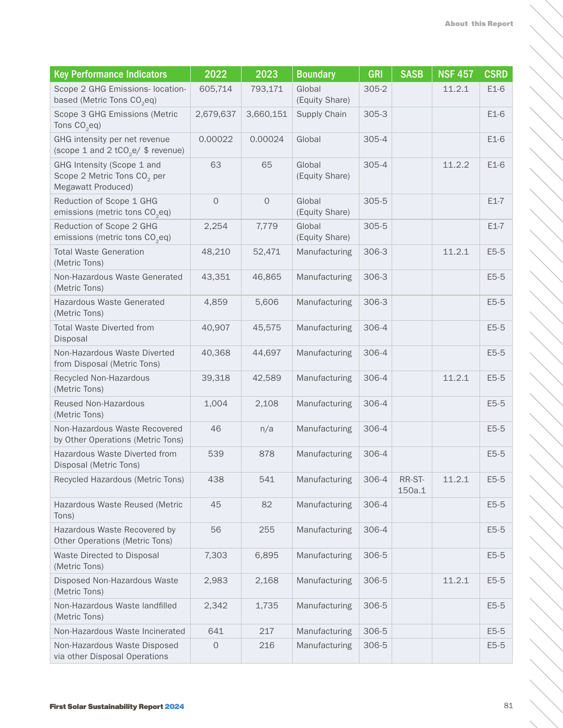Click the value 2,254

[x=216, y=226]
